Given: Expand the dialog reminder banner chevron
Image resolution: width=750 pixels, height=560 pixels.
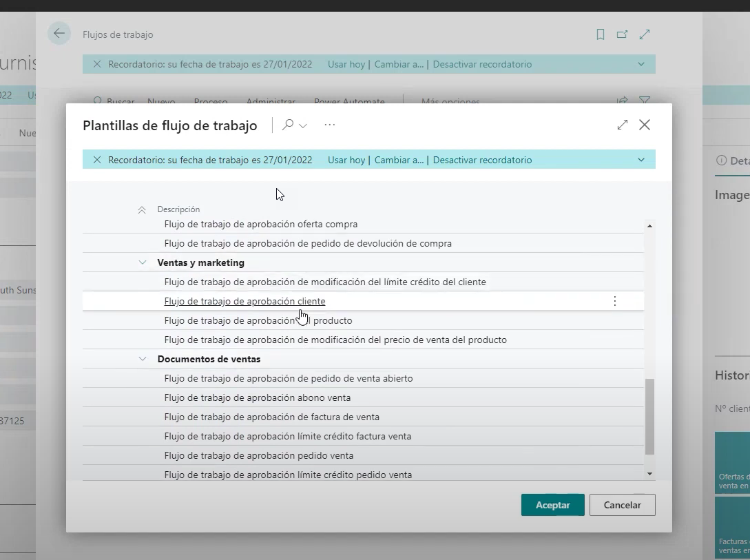Looking at the screenshot, I should tap(641, 160).
